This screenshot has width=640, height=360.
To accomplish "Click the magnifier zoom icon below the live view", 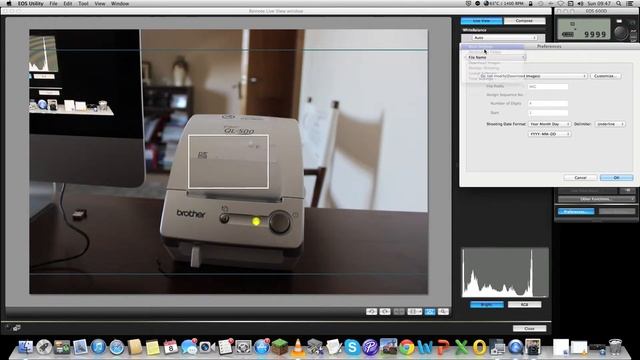I will coord(443,311).
